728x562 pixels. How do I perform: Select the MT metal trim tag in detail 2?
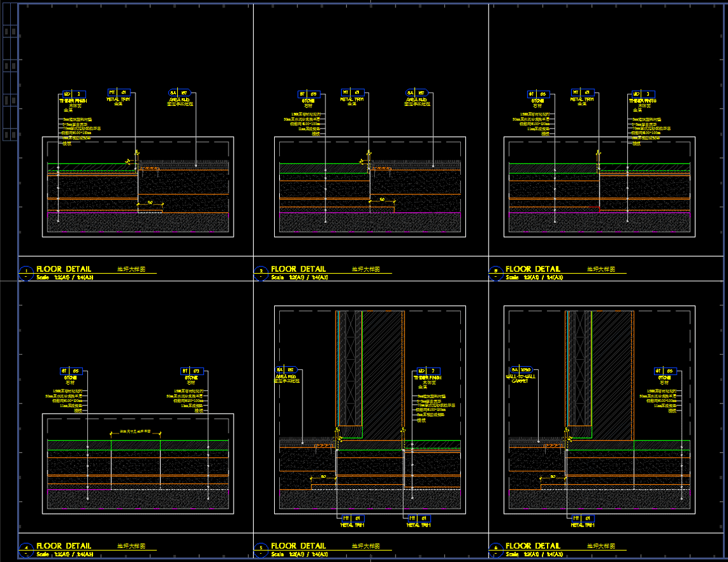[x=352, y=93]
